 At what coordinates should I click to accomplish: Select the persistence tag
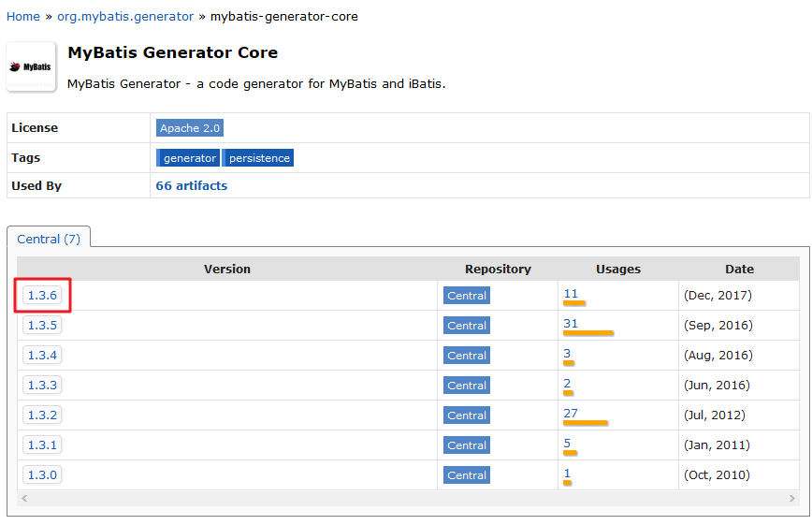click(258, 158)
